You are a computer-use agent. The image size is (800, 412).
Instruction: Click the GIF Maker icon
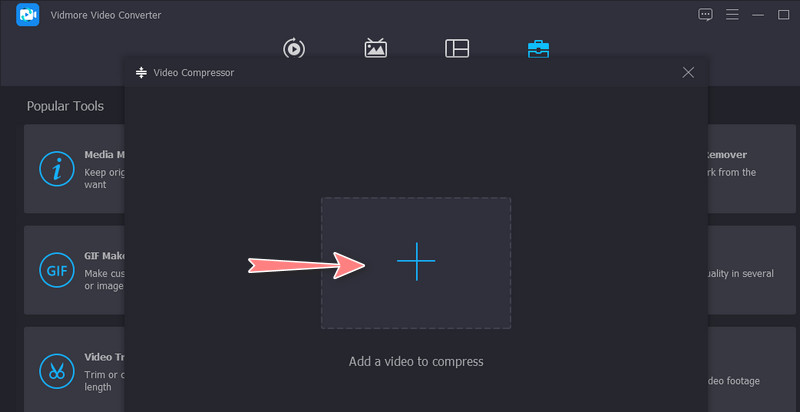(56, 270)
